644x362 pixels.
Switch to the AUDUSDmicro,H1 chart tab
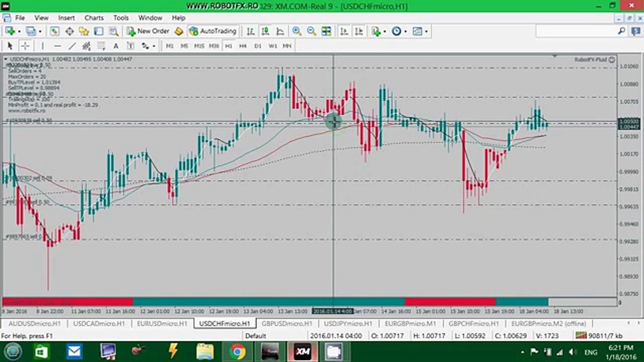pyautogui.click(x=35, y=323)
